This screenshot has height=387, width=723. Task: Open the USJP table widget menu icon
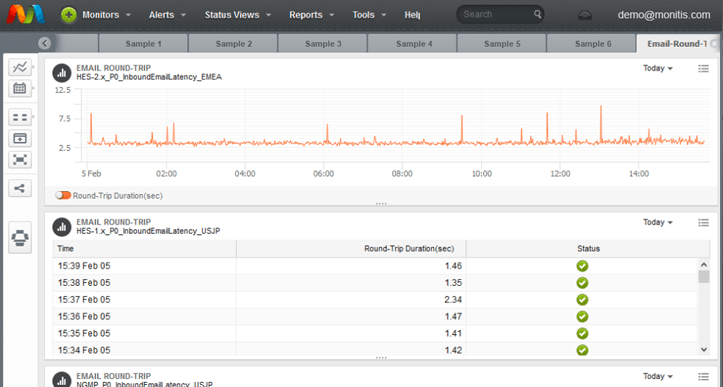(x=703, y=223)
